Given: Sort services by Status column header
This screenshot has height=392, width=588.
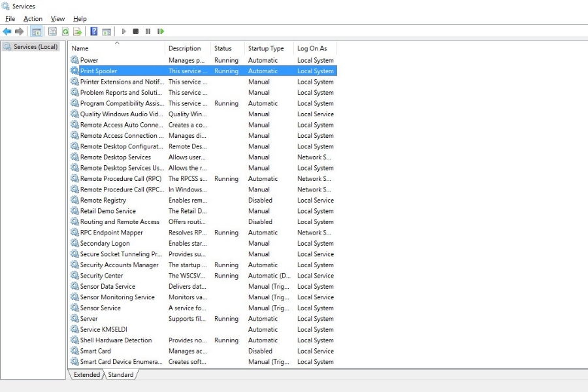Looking at the screenshot, I should click(x=223, y=48).
